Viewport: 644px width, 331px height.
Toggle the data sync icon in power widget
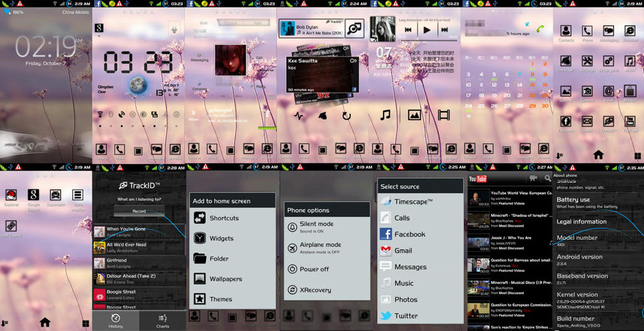tap(155, 114)
